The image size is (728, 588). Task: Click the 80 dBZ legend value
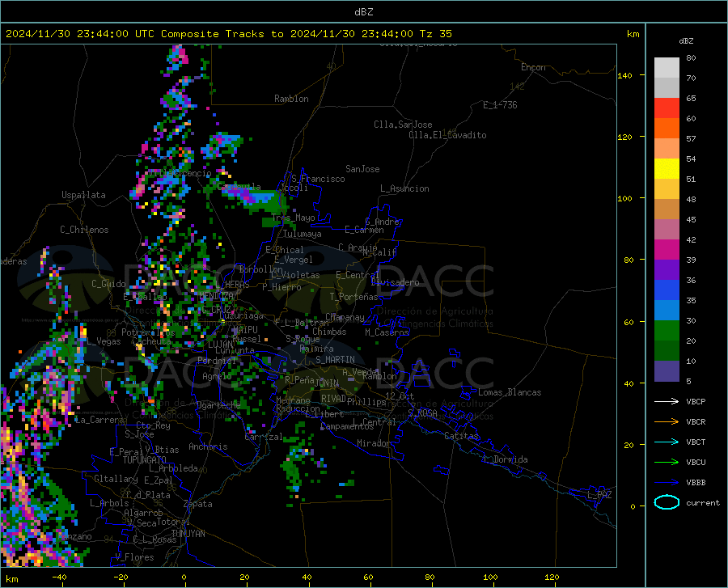pos(691,58)
